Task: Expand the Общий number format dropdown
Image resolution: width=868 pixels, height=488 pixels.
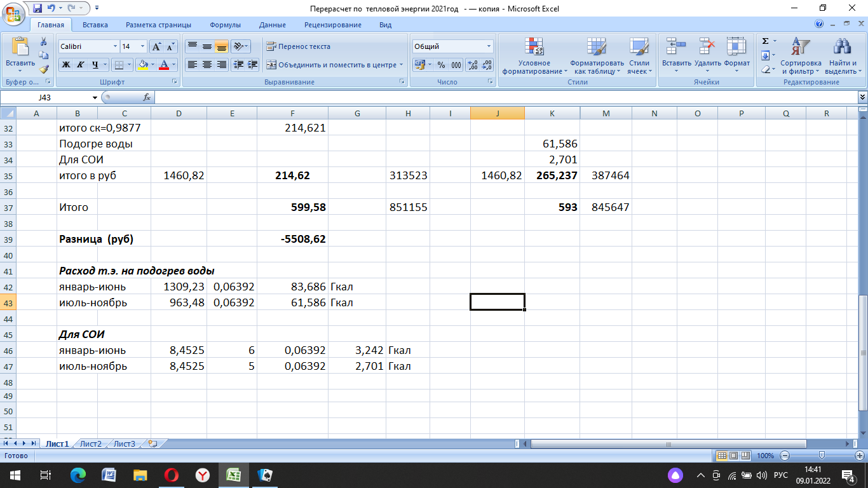Action: click(x=489, y=46)
